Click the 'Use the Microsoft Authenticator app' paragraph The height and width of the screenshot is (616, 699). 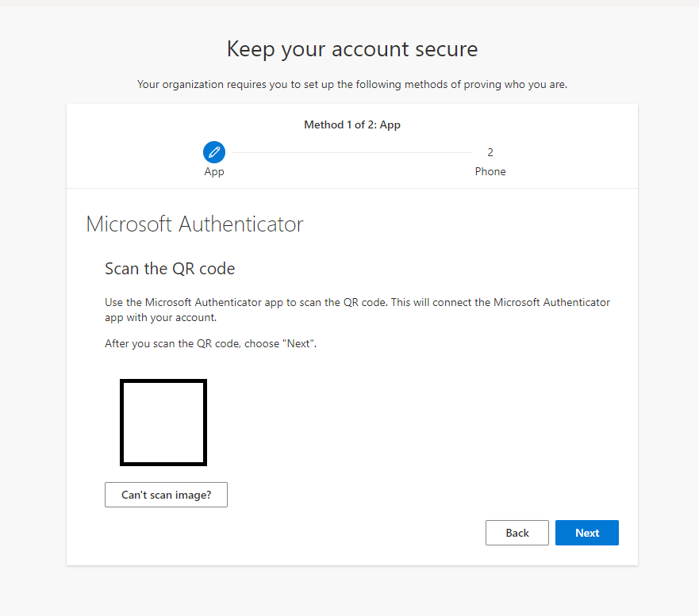click(x=358, y=309)
